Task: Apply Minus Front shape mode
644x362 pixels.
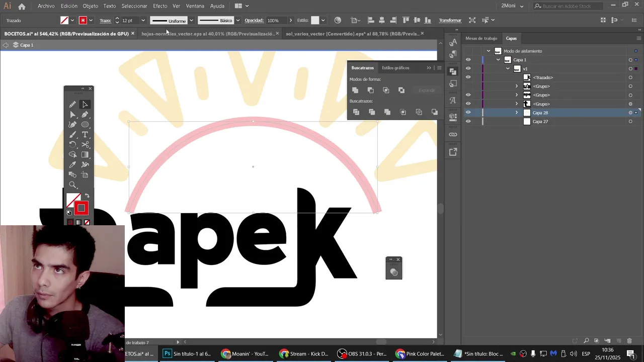Action: (371, 90)
